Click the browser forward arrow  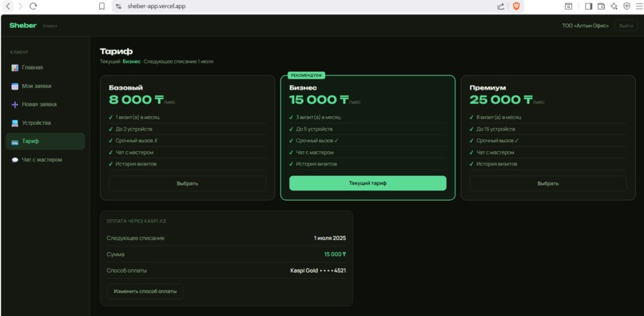(x=20, y=6)
